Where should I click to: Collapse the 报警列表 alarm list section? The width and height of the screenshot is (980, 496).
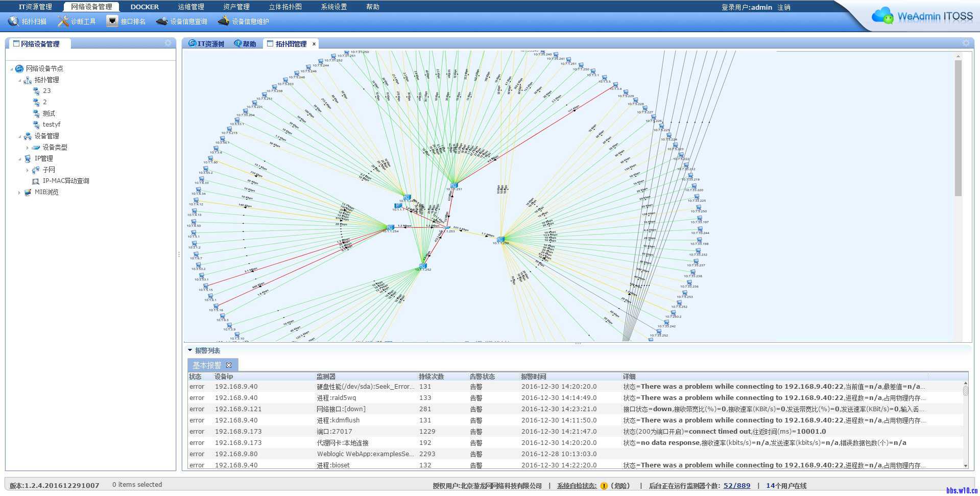[190, 350]
